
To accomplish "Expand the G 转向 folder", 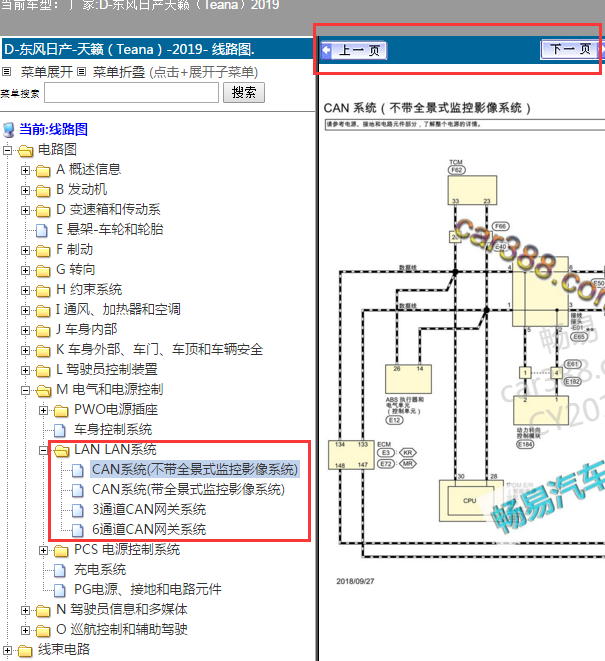I will [25, 270].
